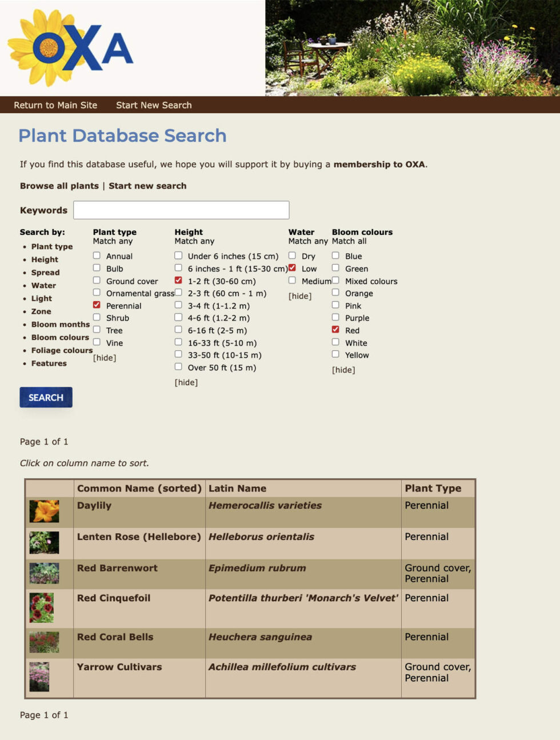Collapse the Plant type options via hide
Screen dimensions: 560x740
point(104,357)
